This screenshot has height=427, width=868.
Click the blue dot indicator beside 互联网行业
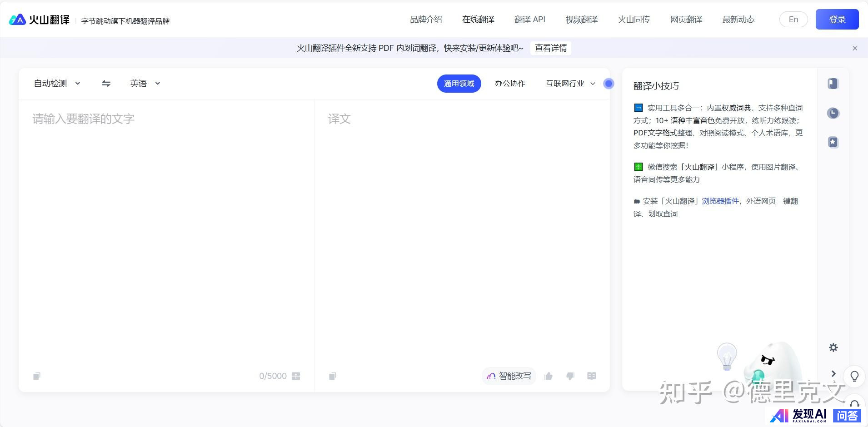609,84
